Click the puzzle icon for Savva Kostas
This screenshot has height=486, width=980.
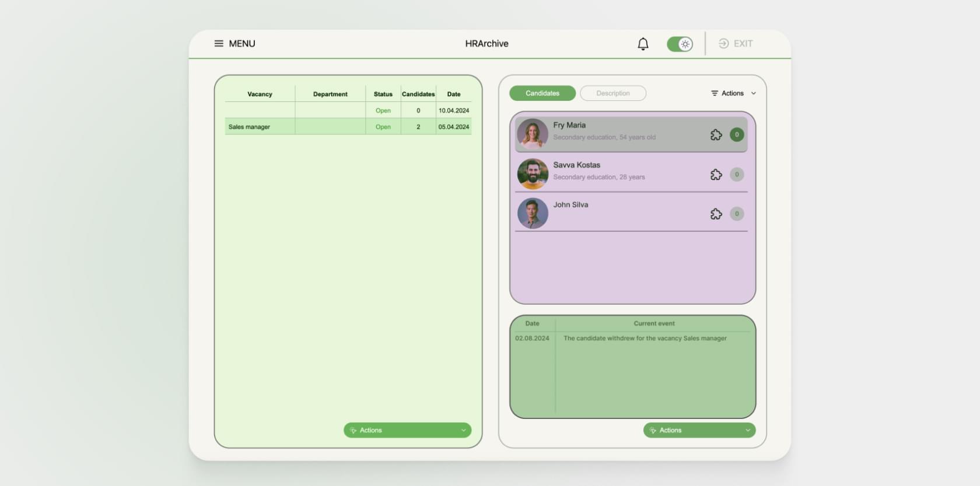tap(716, 175)
